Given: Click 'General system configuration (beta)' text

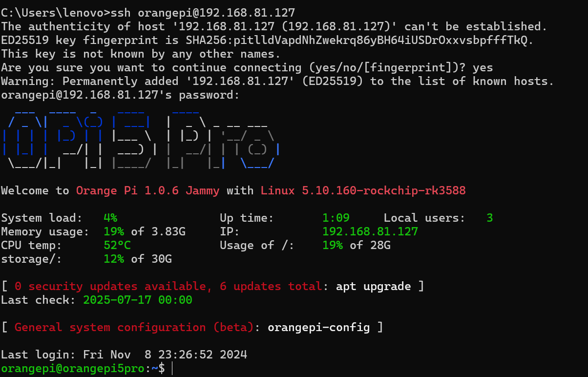Looking at the screenshot, I should point(134,327).
